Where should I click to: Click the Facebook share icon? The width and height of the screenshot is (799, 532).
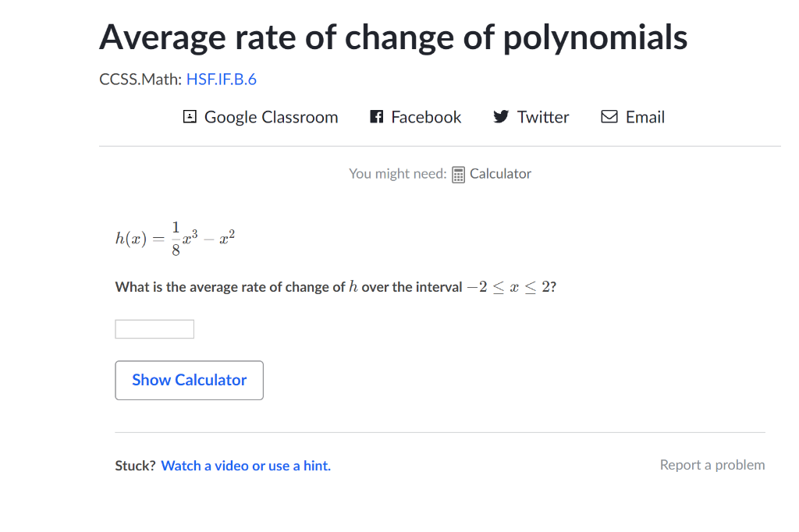[375, 116]
